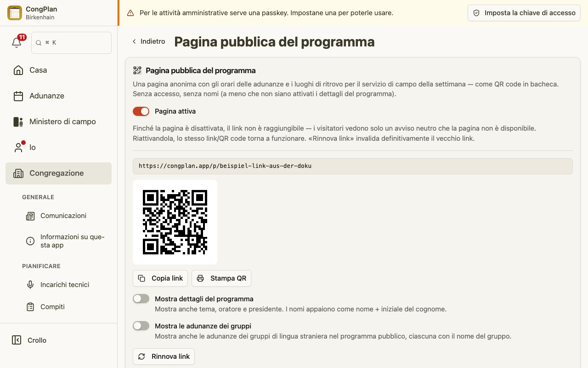Viewport: 588px width, 368px height.
Task: Click the QR code image
Action: (175, 222)
